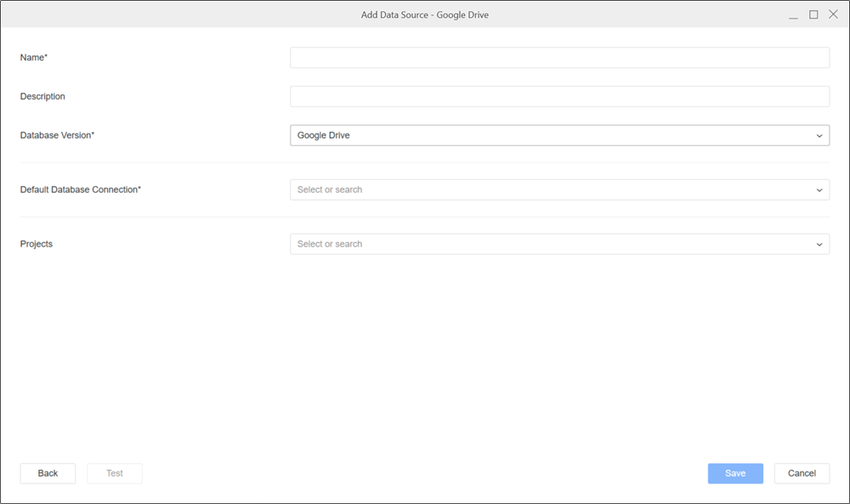The image size is (850, 504).
Task: Click the chevron arrow in Database Version field
Action: coord(819,136)
